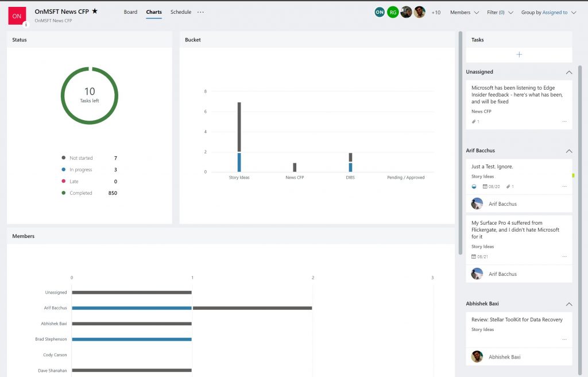Viewport: 588px width, 377px height.
Task: Collapse the Unassigned task section
Action: click(568, 72)
